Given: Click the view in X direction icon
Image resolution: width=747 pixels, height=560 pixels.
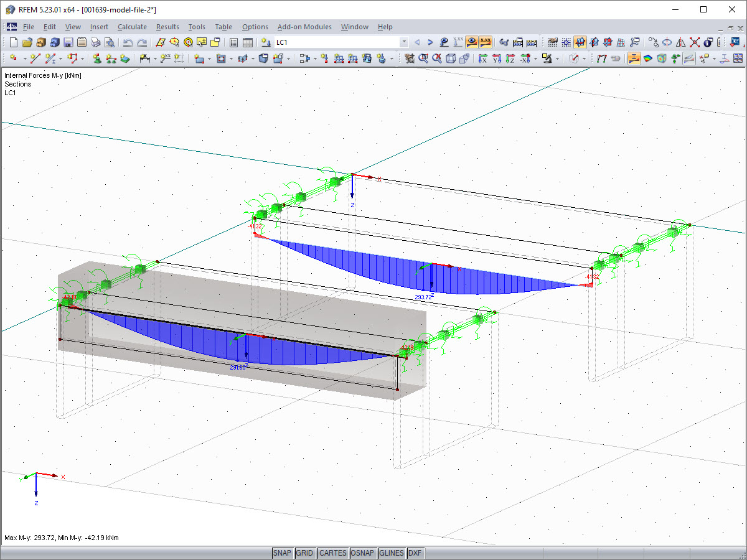Looking at the screenshot, I should (482, 58).
